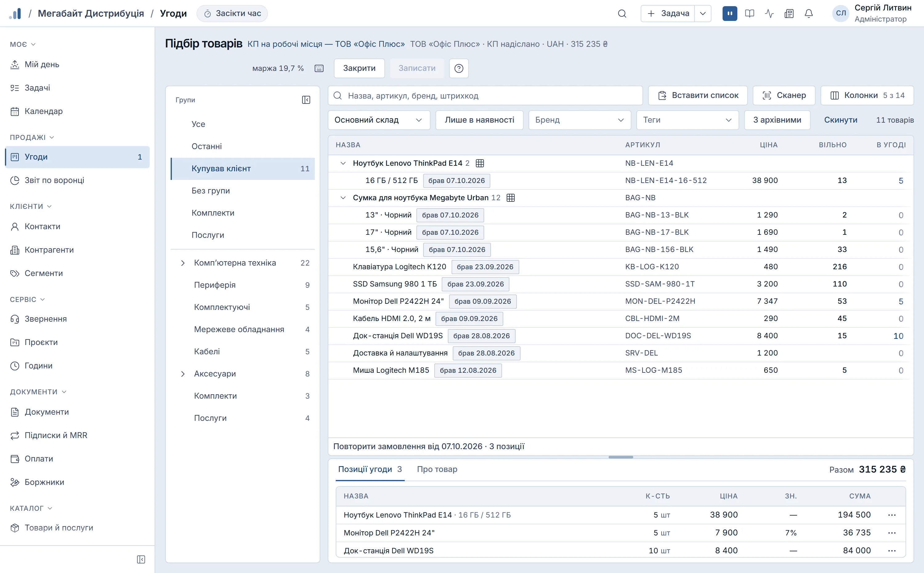Open the book knowledge base icon
This screenshot has height=573, width=924.
749,14
